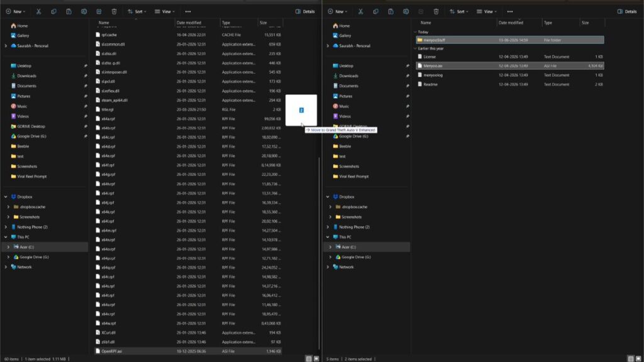Collapse the Today group in right window file list

coord(415,32)
